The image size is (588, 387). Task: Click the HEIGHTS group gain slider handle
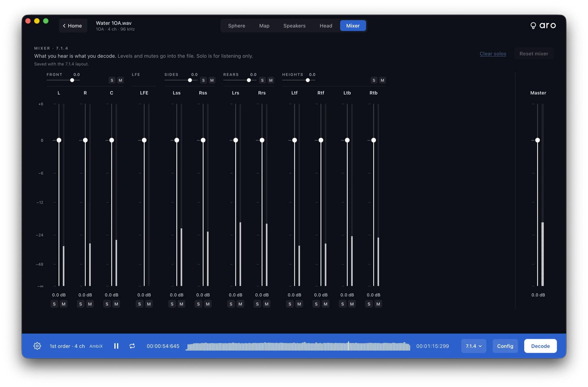click(x=308, y=80)
